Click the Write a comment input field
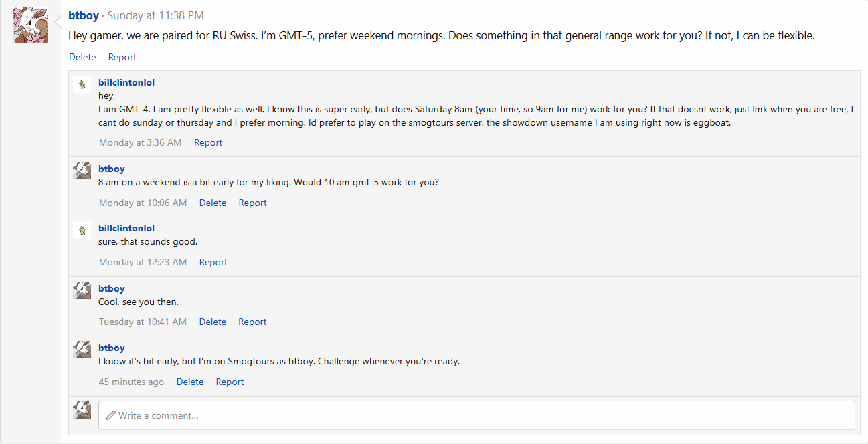Viewport: 868px width, 444px height. [476, 415]
